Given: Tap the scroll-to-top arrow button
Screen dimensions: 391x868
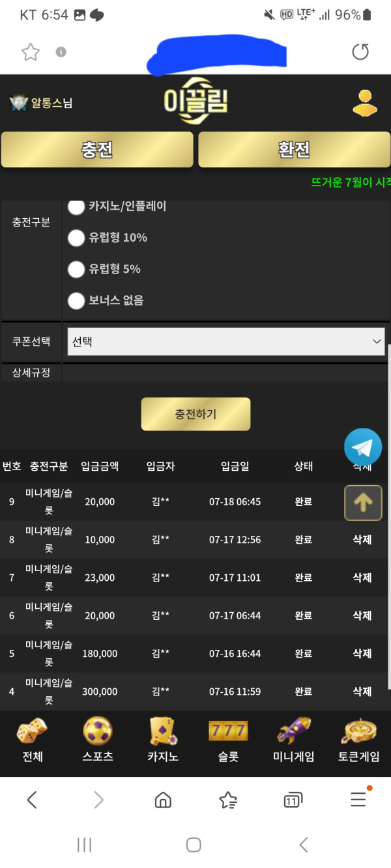Looking at the screenshot, I should click(x=363, y=503).
